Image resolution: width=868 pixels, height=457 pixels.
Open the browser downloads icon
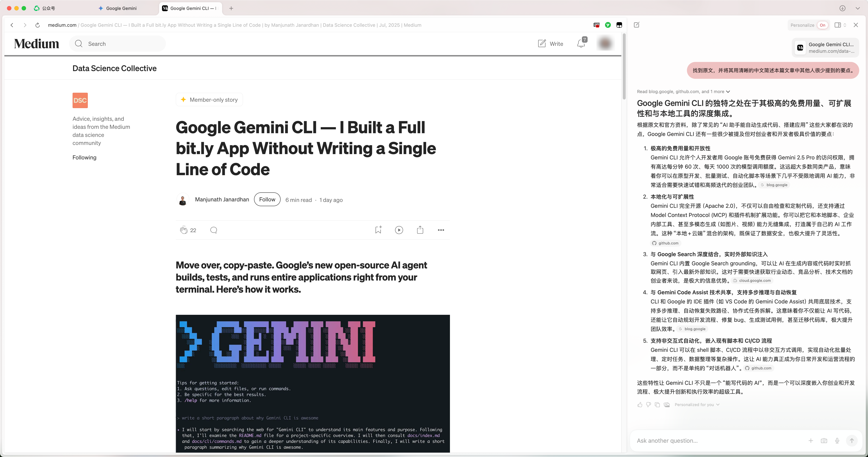click(x=842, y=8)
